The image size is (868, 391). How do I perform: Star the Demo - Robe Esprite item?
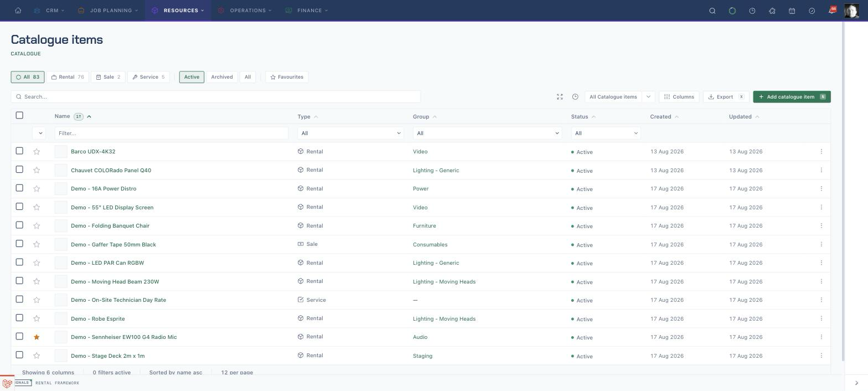(37, 319)
